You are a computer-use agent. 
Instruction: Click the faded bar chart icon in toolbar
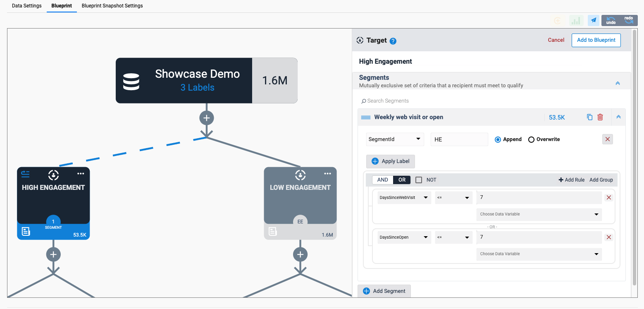tap(576, 20)
